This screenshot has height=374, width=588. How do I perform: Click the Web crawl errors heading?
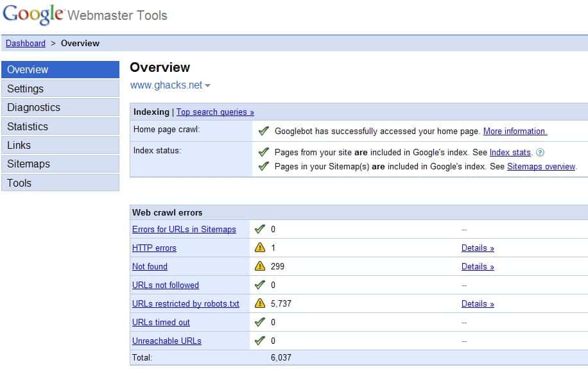coord(168,212)
